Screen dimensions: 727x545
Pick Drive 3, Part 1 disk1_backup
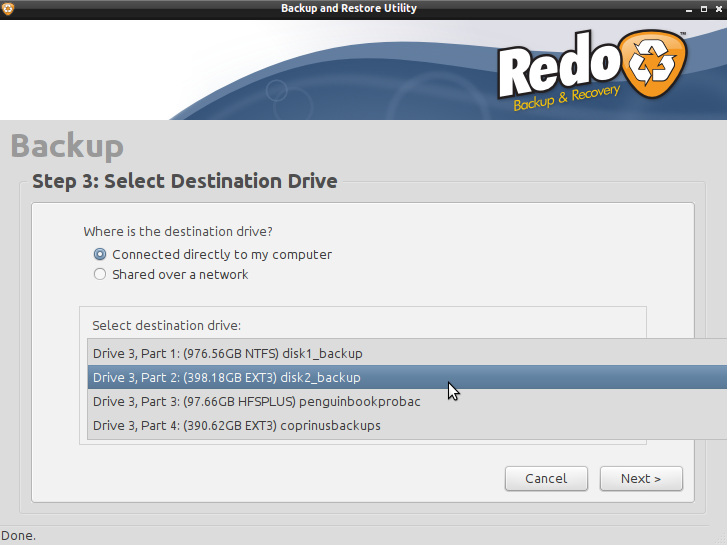227,353
